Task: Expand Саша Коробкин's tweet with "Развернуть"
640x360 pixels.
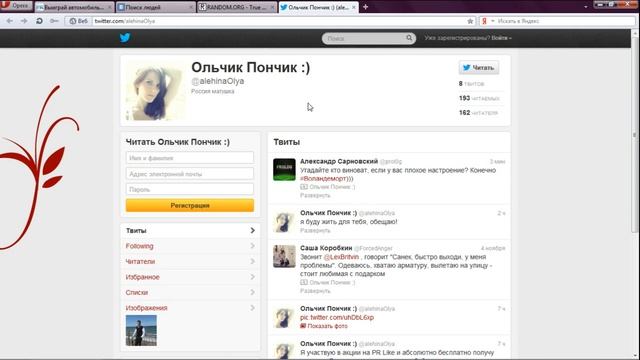Action: point(315,291)
